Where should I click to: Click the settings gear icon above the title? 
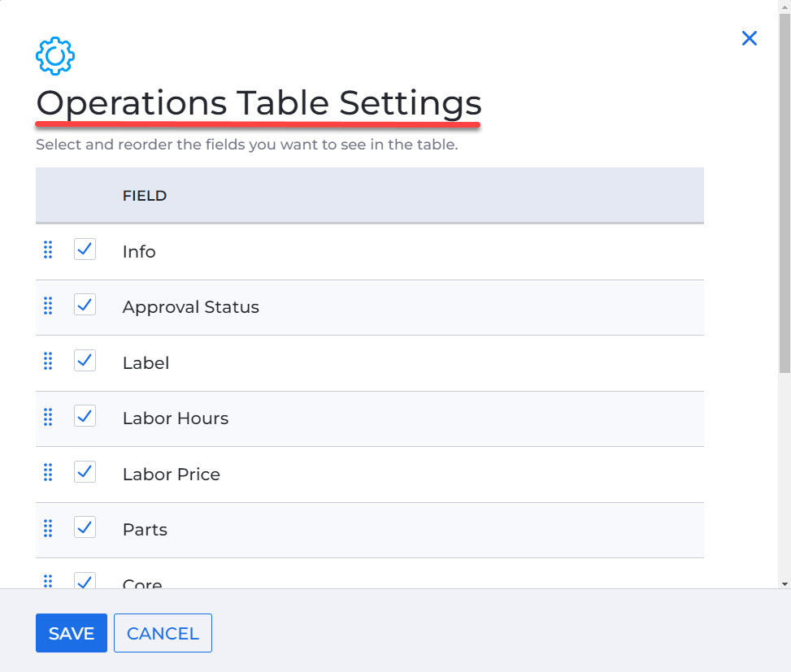pos(54,56)
